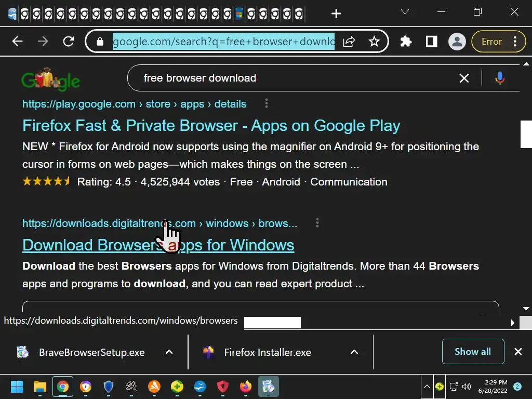Open the notification badge showing 2
Viewport: 532px width, 399px height.
tap(517, 387)
